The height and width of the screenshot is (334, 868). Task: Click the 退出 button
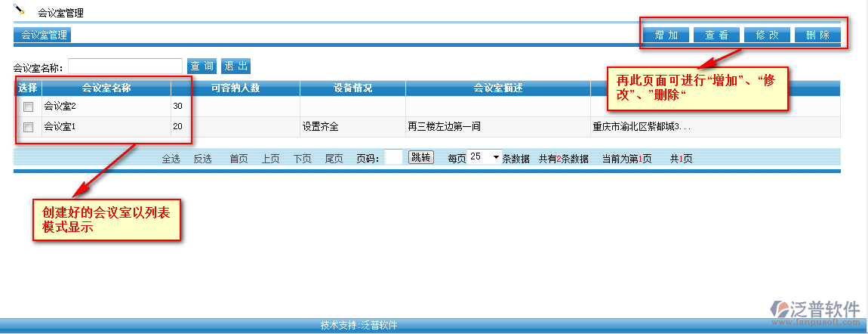(235, 66)
